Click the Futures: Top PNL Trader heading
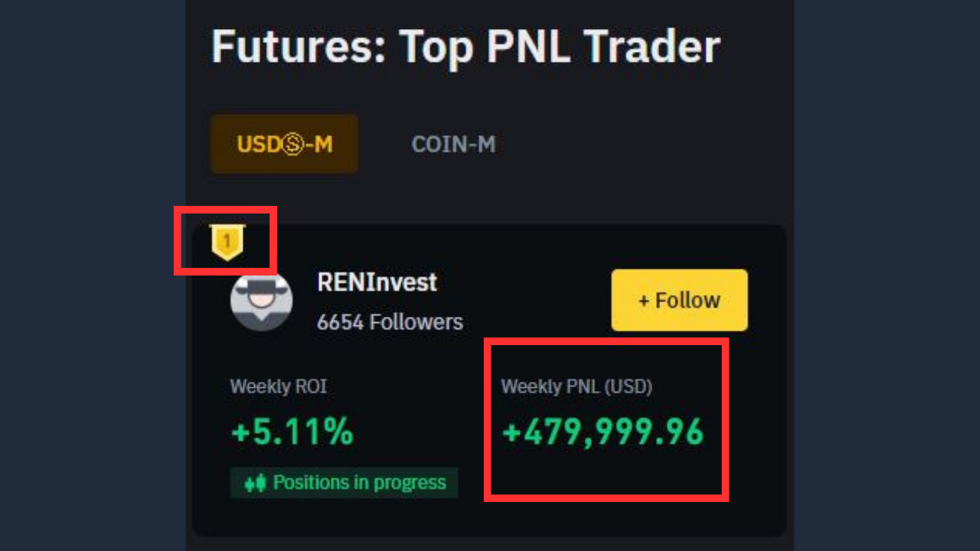This screenshot has width=980, height=551. 465,47
